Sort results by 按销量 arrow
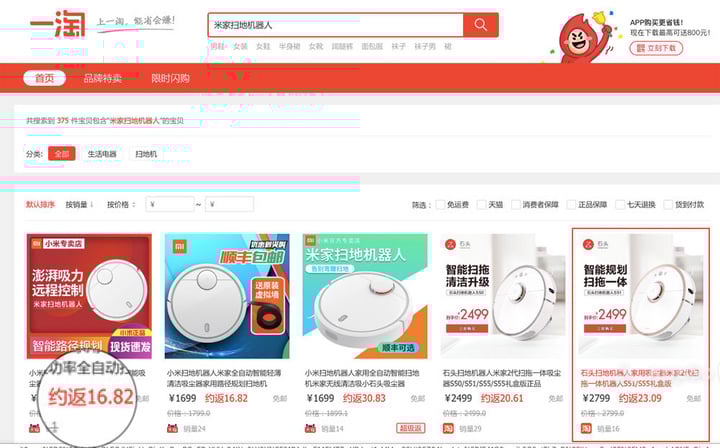Viewport: 720px width, 448px height. pyautogui.click(x=79, y=205)
